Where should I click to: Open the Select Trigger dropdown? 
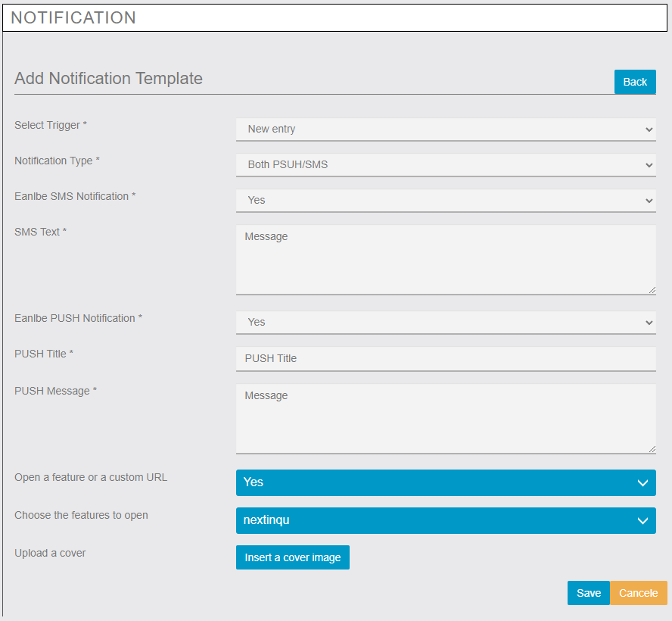click(446, 129)
